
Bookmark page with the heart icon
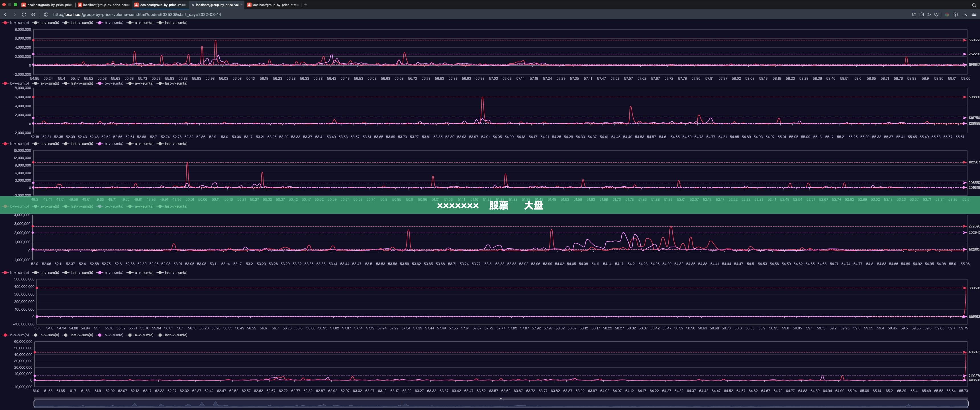pos(936,15)
